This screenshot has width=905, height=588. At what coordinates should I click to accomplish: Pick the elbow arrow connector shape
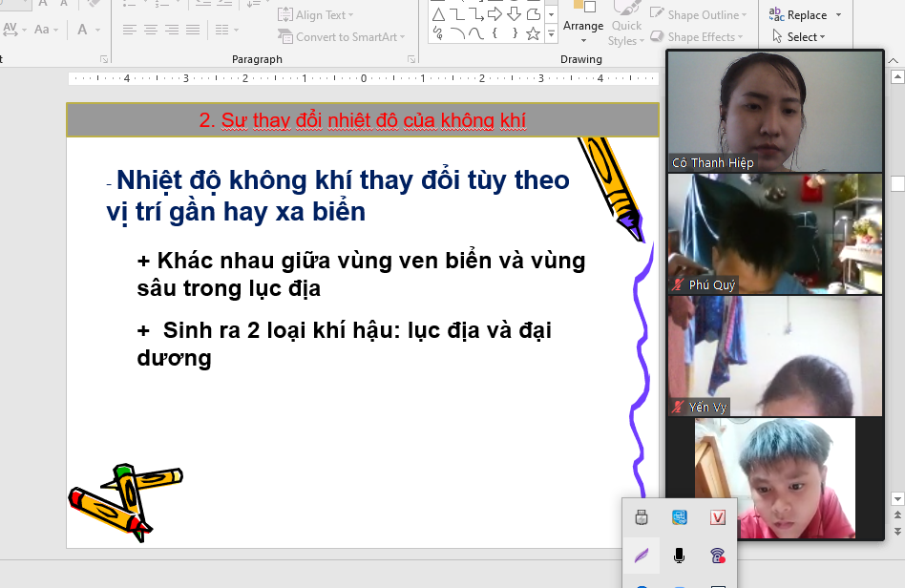476,14
